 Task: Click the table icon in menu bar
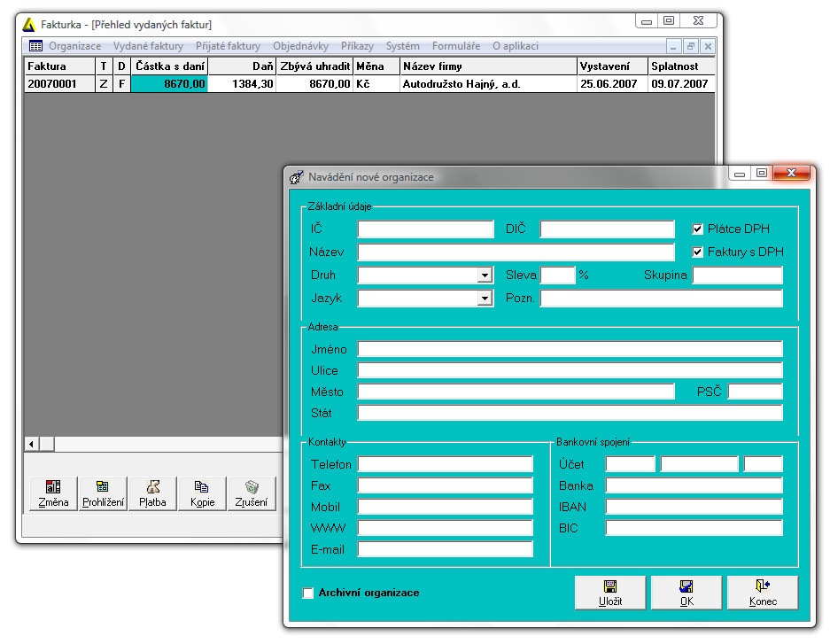click(x=35, y=46)
